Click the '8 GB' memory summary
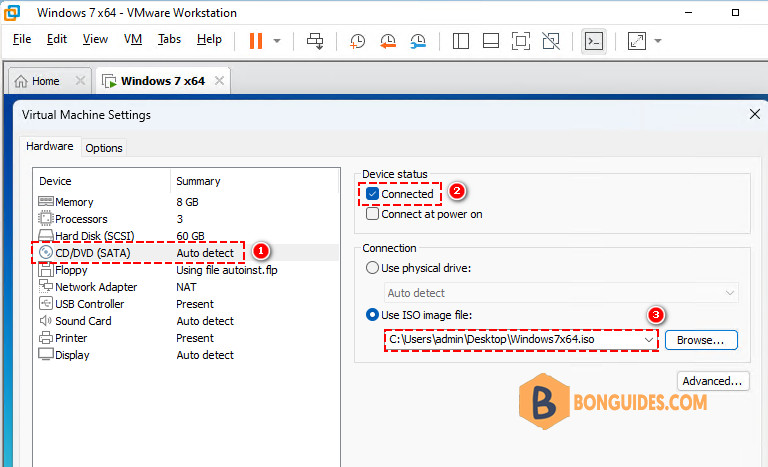 coord(187,202)
